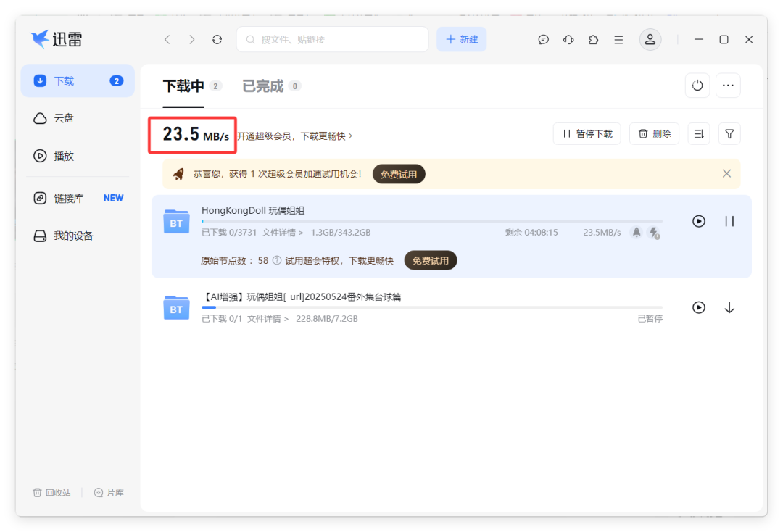
Task: Play HongKongDoll task while downloading
Action: 699,221
